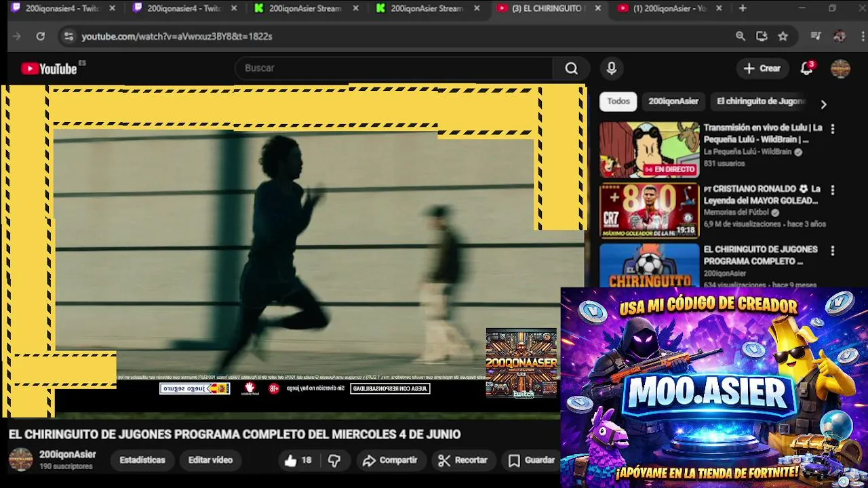The width and height of the screenshot is (868, 488).
Task: Reload the page in Chrome
Action: point(41,37)
